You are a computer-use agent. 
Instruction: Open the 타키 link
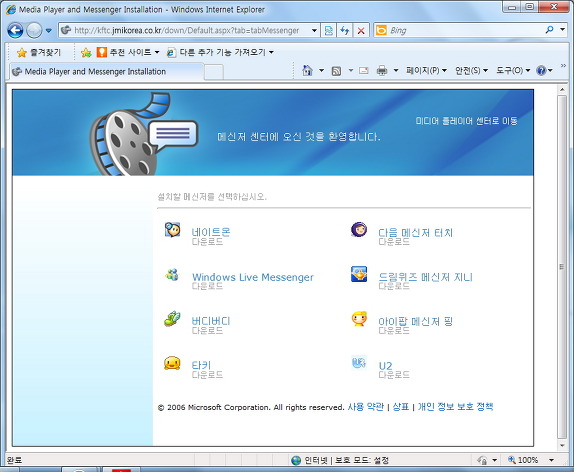201,365
